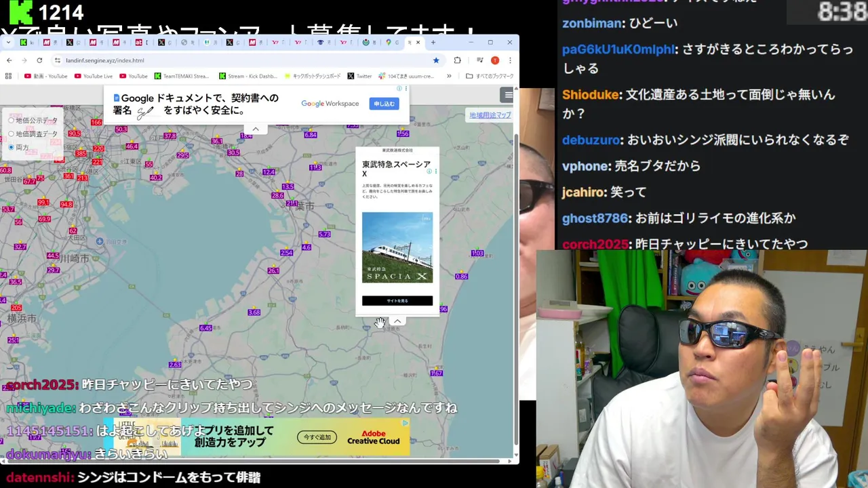868x488 pixels.
Task: Click chat username Shioduke
Action: (x=591, y=95)
